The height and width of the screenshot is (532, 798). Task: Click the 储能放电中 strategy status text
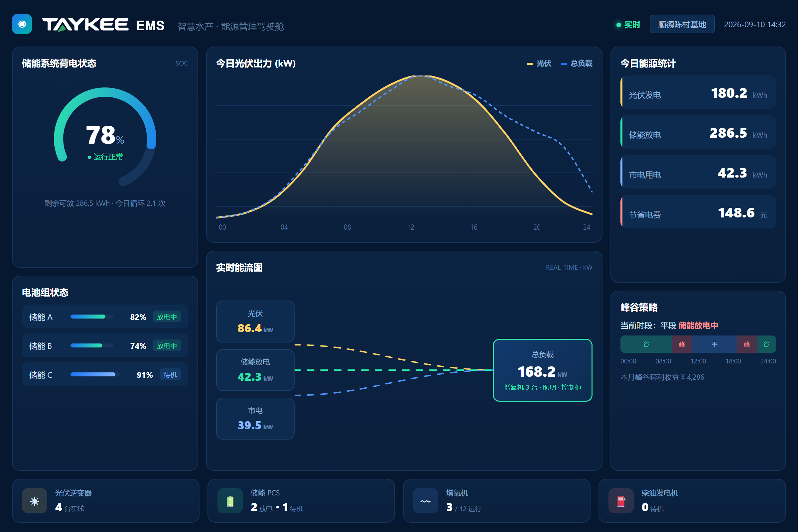698,326
